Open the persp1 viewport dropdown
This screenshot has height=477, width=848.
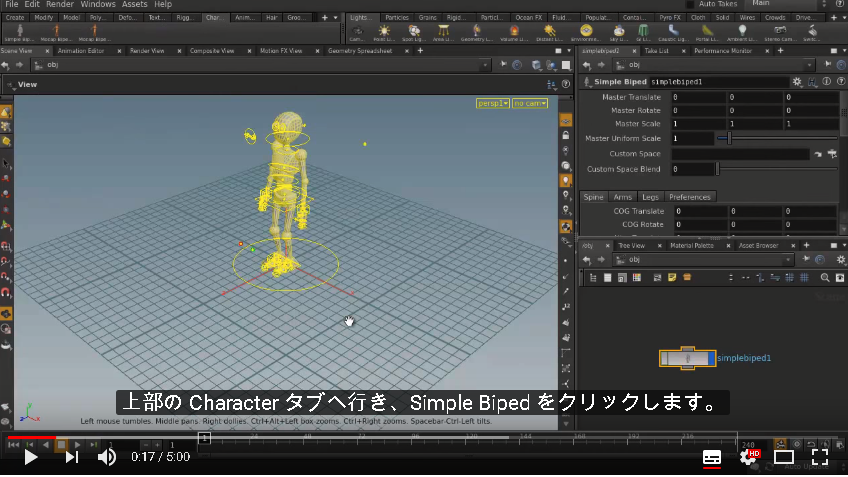point(493,103)
